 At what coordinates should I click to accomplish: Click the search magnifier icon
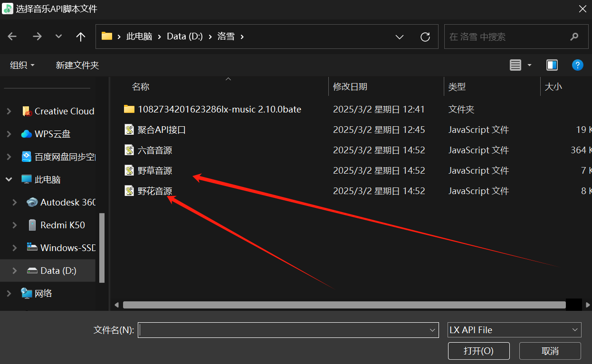click(574, 37)
